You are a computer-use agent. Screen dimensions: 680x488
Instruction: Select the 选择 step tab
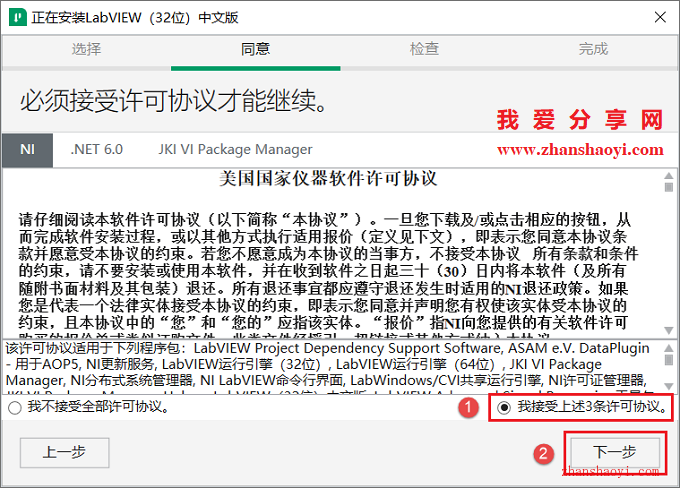(x=86, y=49)
